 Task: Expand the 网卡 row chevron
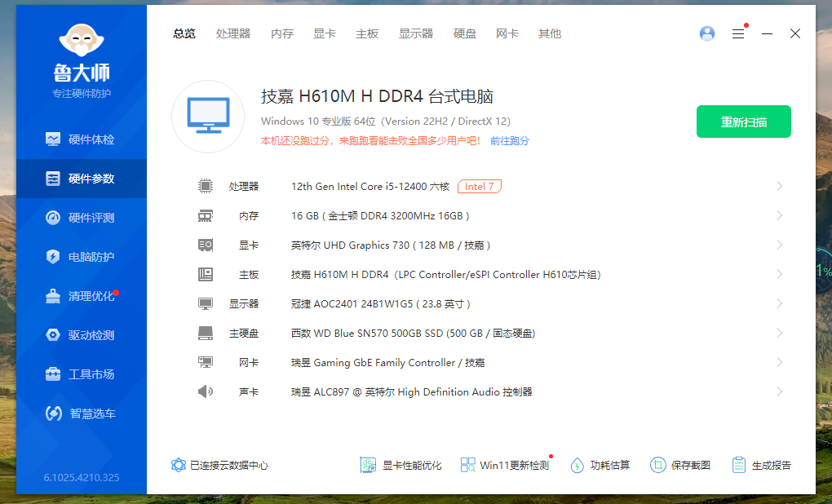780,362
